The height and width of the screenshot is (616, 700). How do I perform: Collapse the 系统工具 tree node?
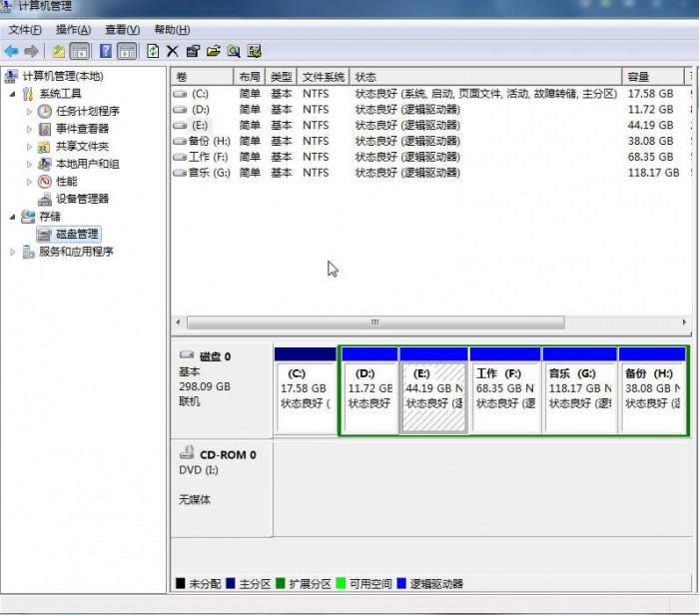coord(13,94)
